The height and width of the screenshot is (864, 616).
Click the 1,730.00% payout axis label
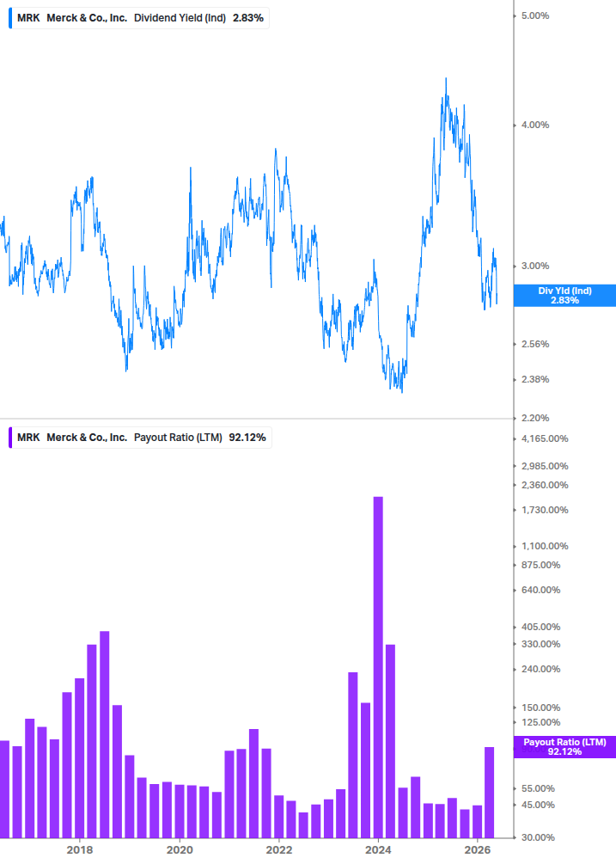click(x=545, y=511)
